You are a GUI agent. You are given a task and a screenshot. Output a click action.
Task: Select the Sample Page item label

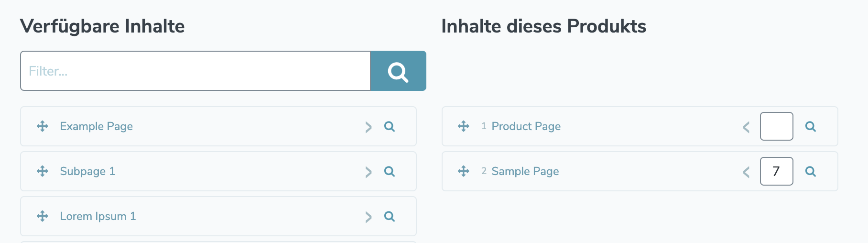(525, 171)
